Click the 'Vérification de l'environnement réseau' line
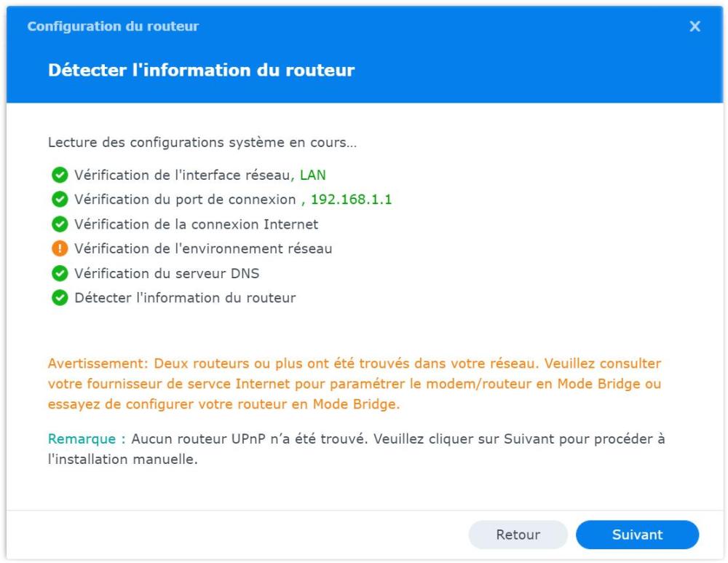This screenshot has height=563, width=728. click(203, 249)
